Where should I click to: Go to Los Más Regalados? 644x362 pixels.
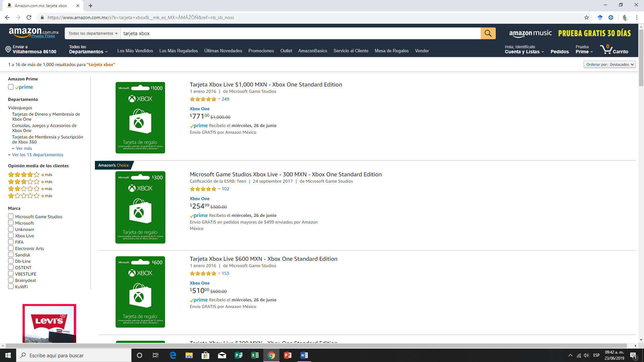coord(178,51)
